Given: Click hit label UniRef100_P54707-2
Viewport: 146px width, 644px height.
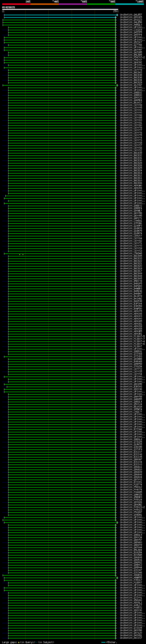Looking at the screenshot, I should (x=132, y=58).
